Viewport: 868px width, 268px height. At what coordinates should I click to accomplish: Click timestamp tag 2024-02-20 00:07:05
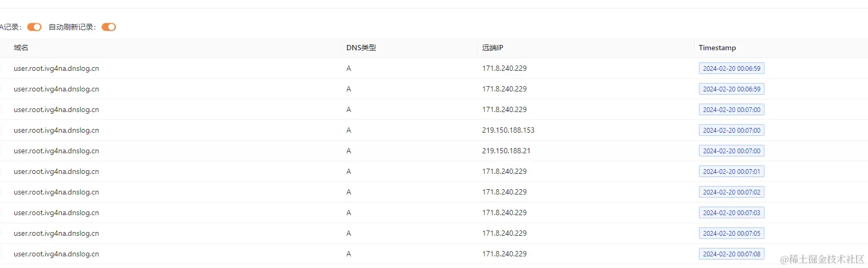(732, 233)
